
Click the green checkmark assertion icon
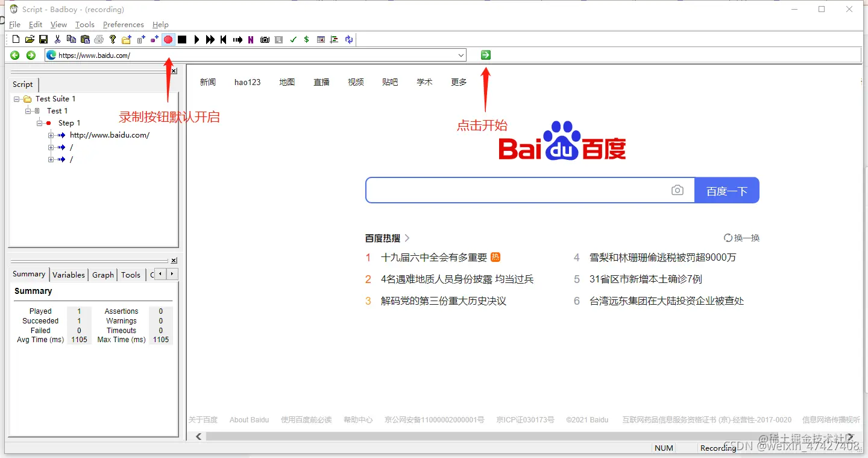(293, 39)
